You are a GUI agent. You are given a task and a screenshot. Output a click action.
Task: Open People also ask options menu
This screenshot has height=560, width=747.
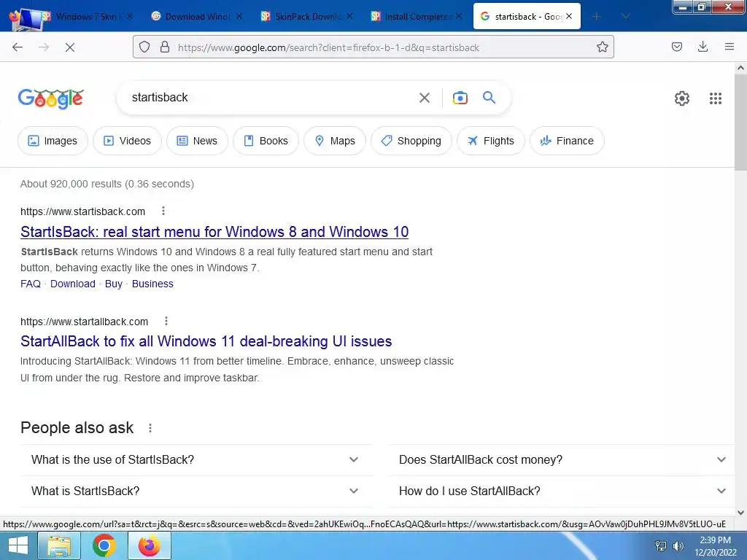click(x=150, y=428)
